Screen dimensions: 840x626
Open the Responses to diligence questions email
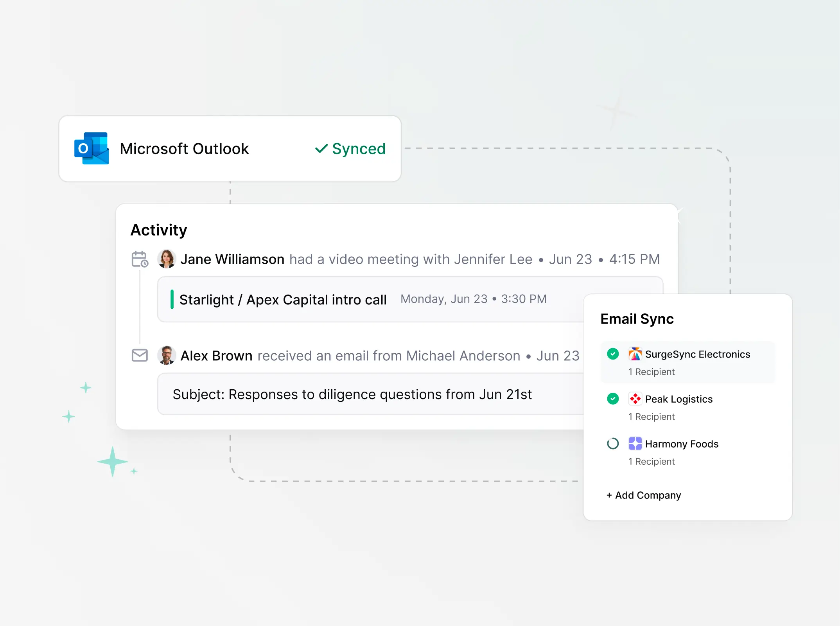[371, 394]
